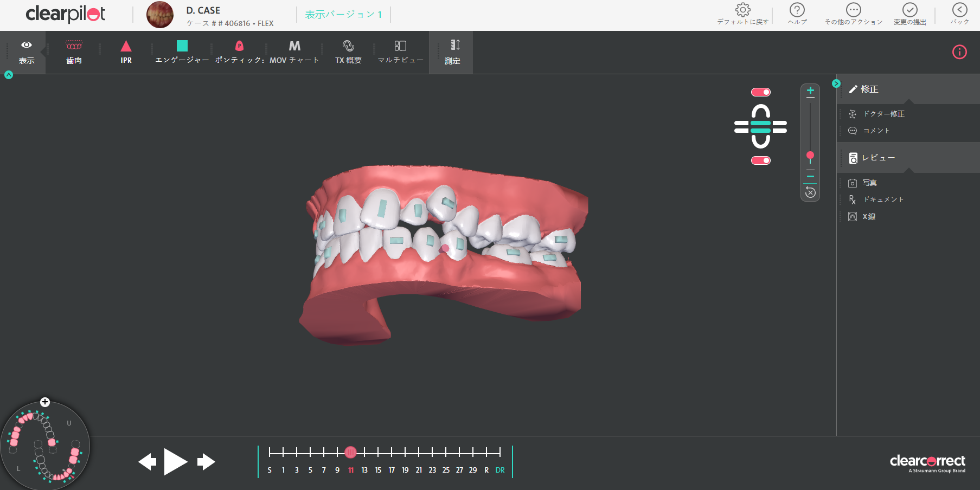Zoom out with minus button
The width and height of the screenshot is (980, 490).
(x=810, y=176)
